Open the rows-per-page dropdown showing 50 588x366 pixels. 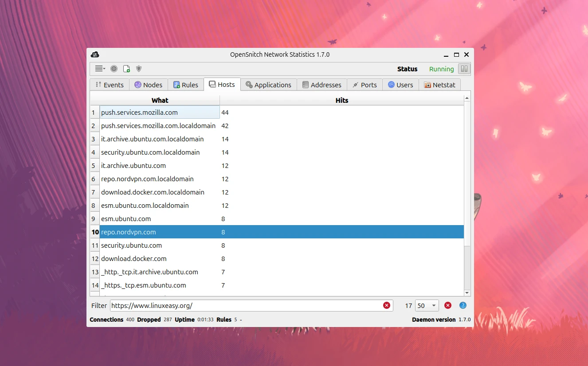tap(426, 305)
